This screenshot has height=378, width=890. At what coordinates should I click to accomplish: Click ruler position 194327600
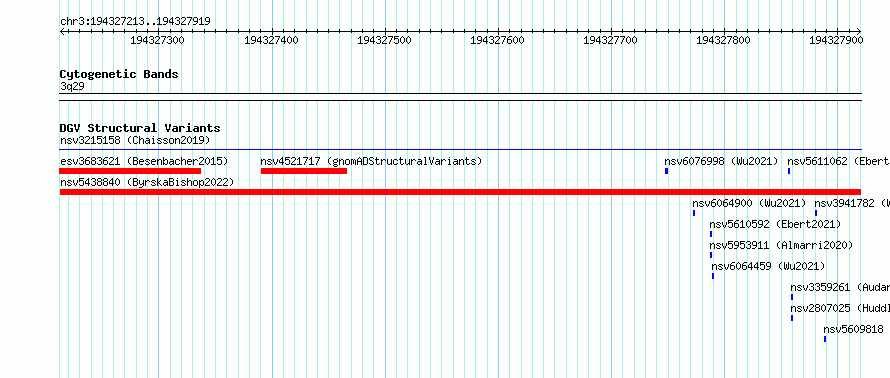click(497, 40)
